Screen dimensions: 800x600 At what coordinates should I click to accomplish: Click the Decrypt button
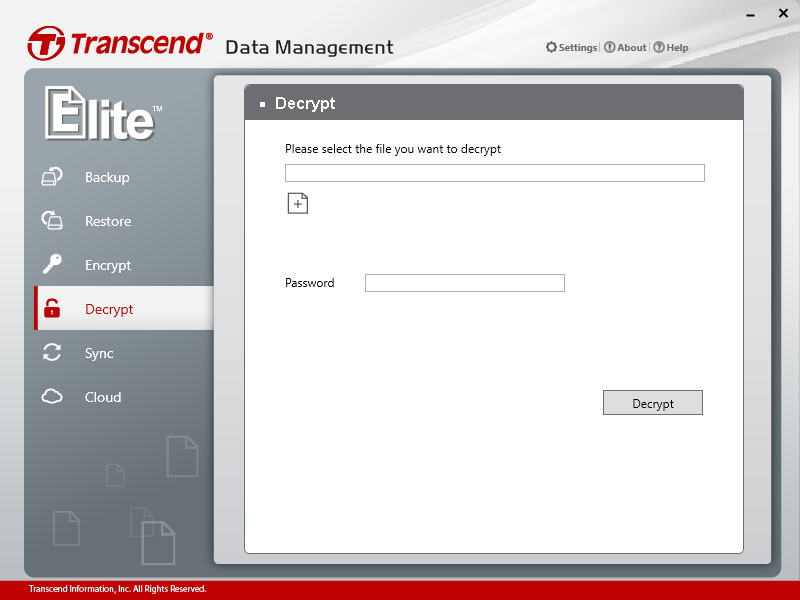[x=653, y=403]
